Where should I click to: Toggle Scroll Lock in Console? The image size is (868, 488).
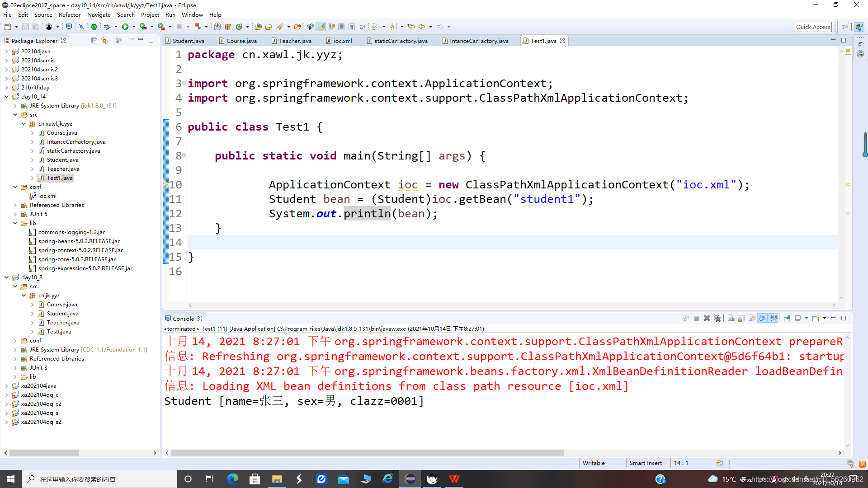tap(742, 319)
